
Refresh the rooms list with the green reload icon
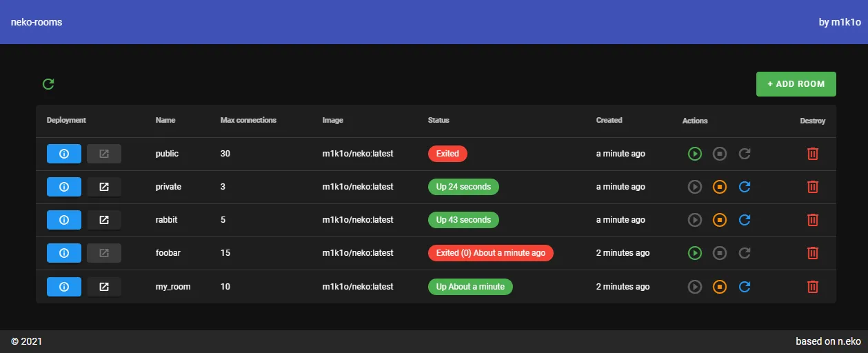click(48, 84)
